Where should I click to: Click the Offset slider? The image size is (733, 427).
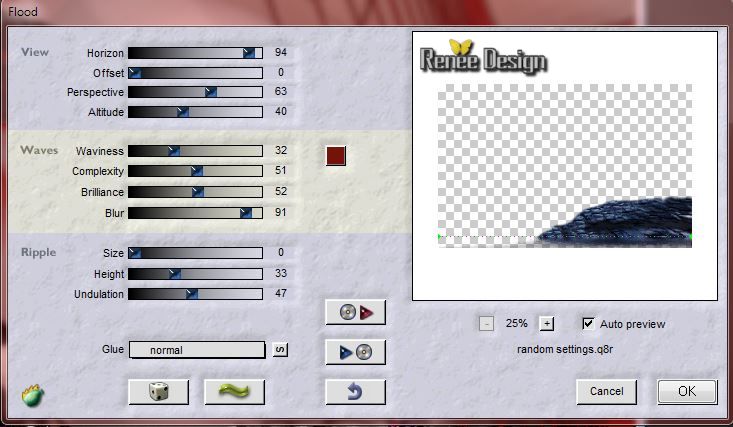click(x=195, y=72)
